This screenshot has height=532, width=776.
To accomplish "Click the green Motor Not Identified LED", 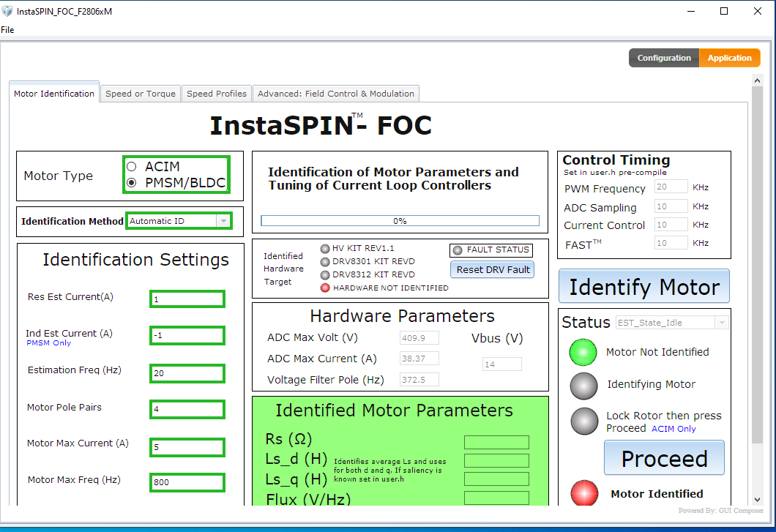I will click(x=583, y=353).
